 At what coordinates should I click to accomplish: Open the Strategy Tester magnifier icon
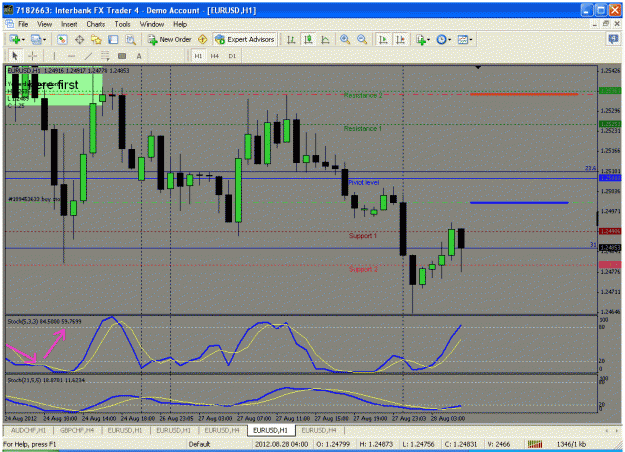click(130, 39)
